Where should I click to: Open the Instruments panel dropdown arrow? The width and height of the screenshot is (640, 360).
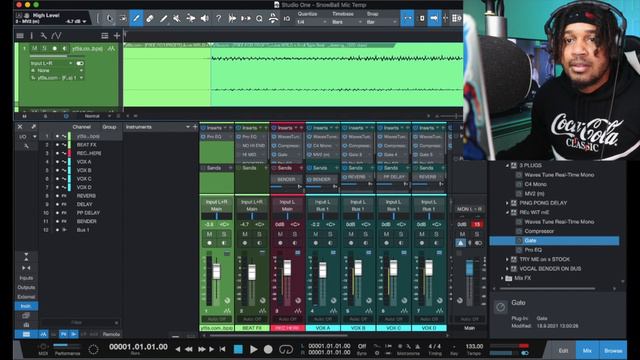point(188,127)
